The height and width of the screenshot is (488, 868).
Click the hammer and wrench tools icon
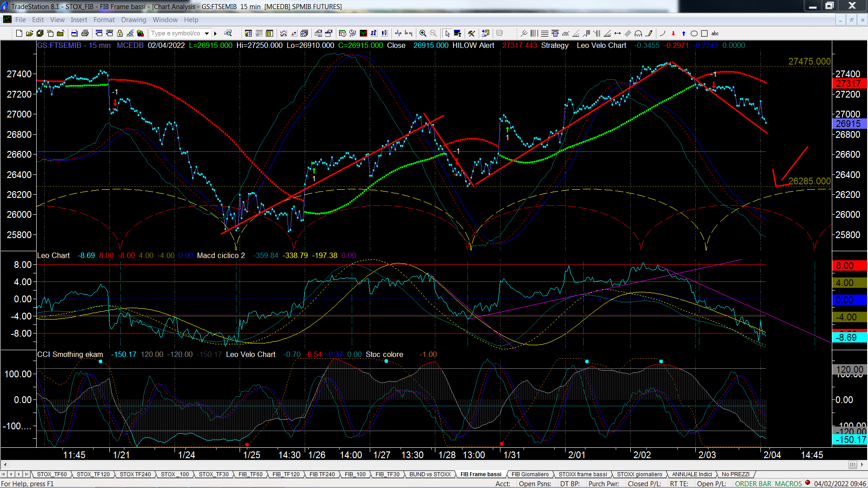[x=472, y=33]
